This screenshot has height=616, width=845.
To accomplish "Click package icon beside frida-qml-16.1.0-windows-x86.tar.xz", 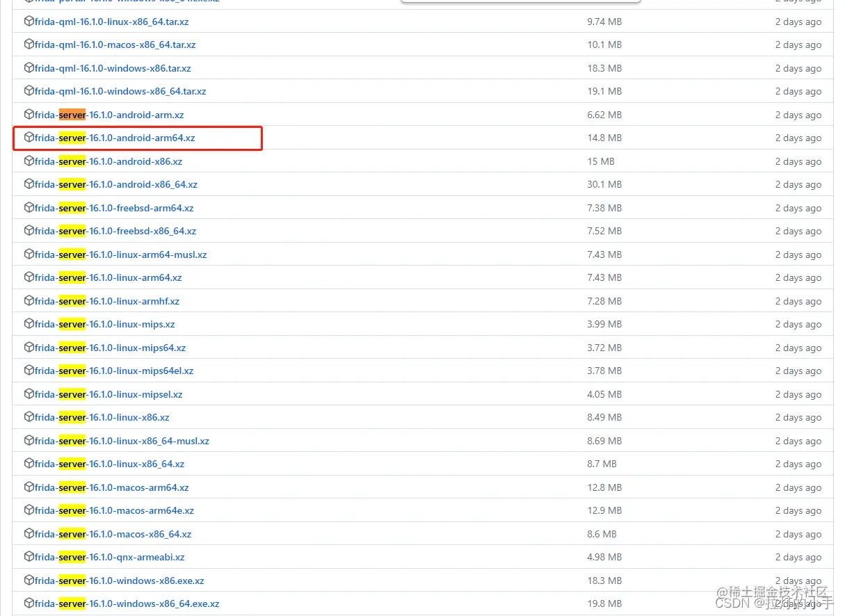I will click(x=29, y=68).
